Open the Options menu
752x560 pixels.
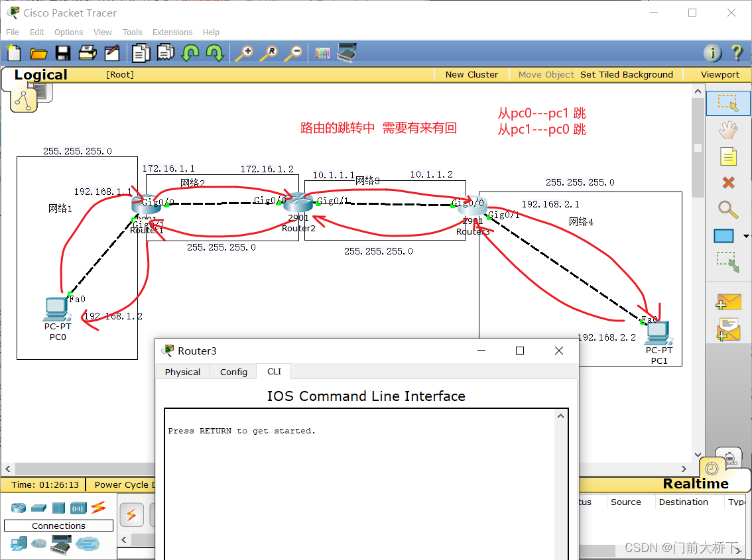(x=68, y=32)
